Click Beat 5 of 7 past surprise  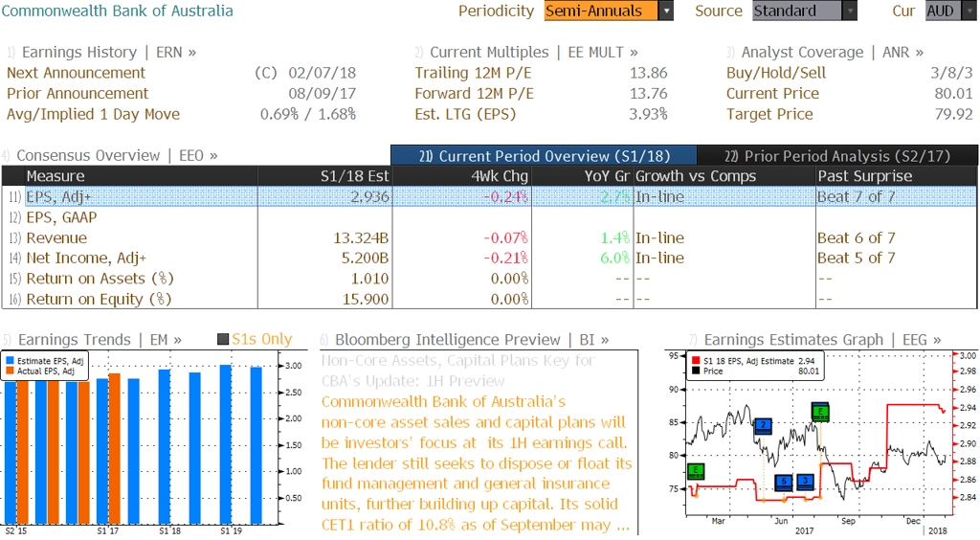pos(857,258)
